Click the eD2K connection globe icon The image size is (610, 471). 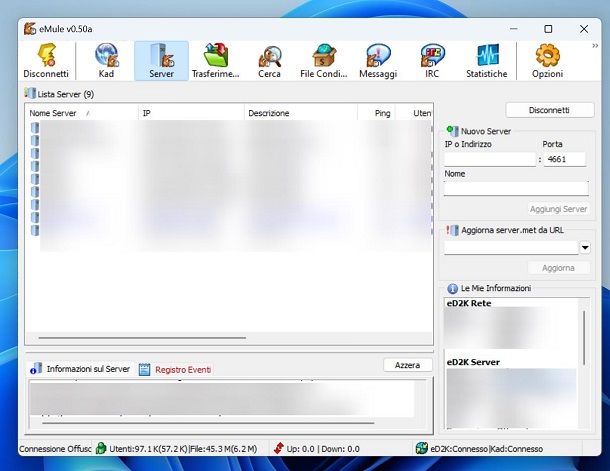point(421,448)
